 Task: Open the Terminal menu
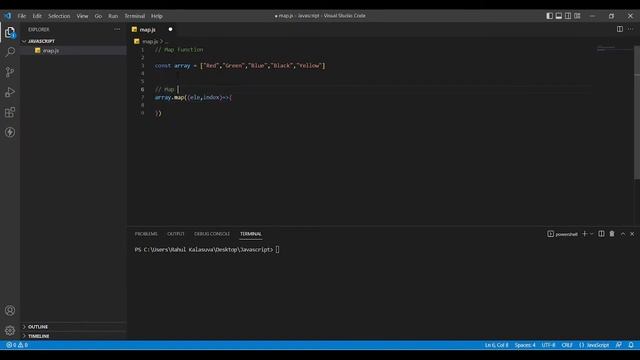(x=135, y=16)
